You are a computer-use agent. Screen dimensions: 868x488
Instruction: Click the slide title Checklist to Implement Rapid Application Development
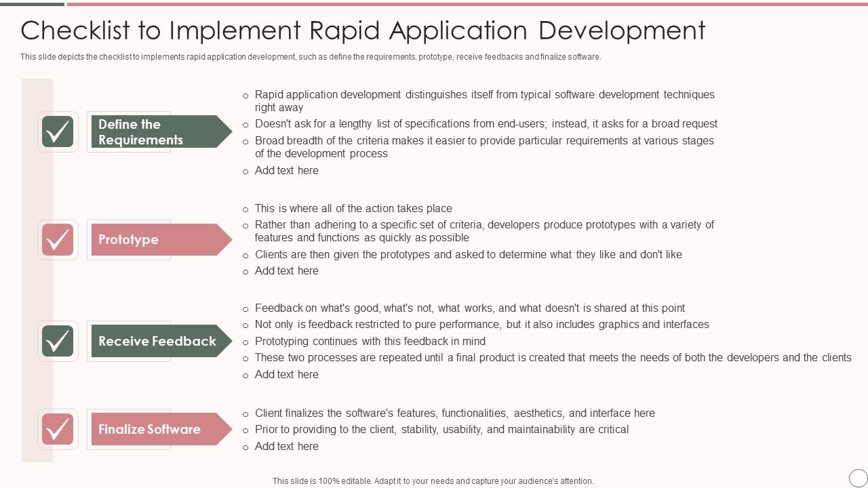tap(363, 30)
